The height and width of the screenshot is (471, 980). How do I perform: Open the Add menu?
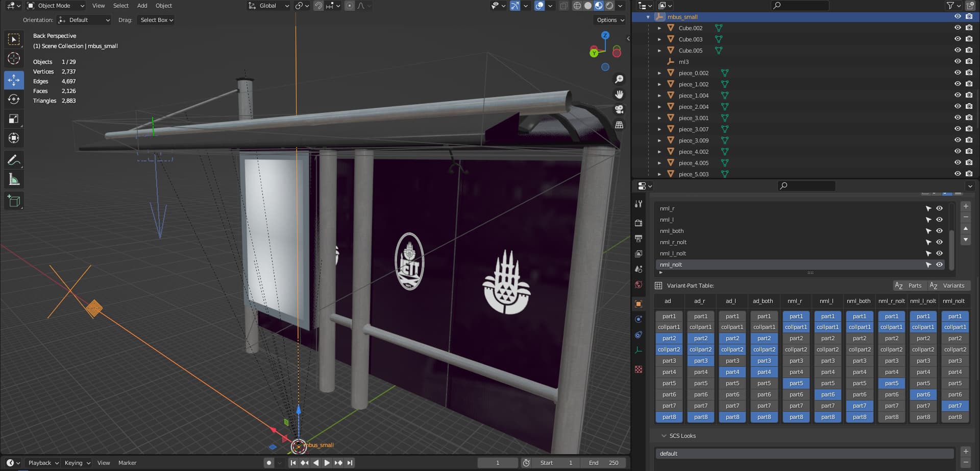click(x=142, y=6)
